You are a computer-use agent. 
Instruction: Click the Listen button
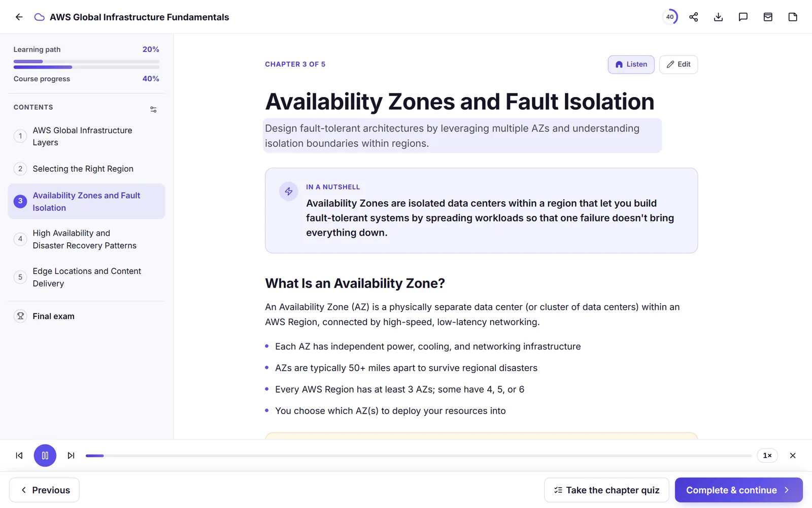pyautogui.click(x=631, y=65)
